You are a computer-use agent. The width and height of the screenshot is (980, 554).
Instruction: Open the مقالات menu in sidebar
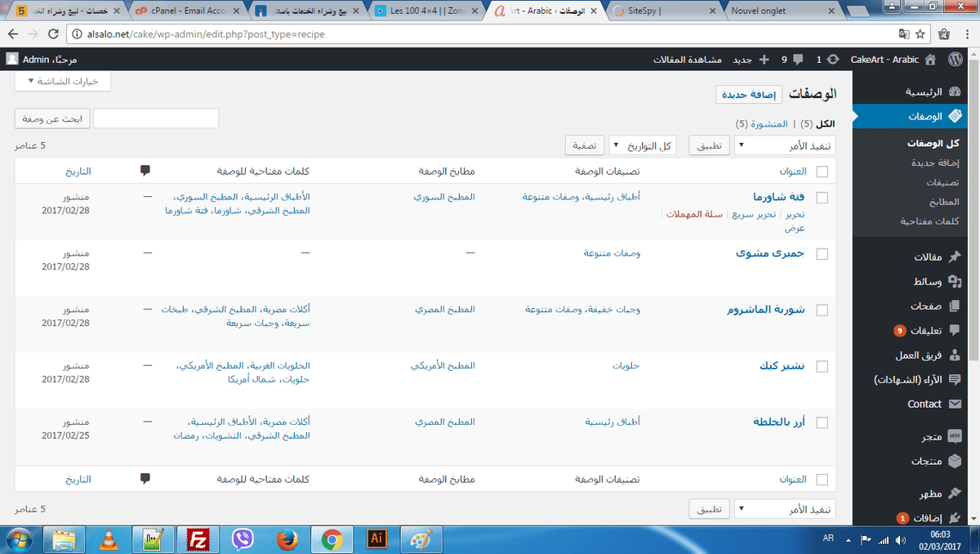click(x=926, y=257)
